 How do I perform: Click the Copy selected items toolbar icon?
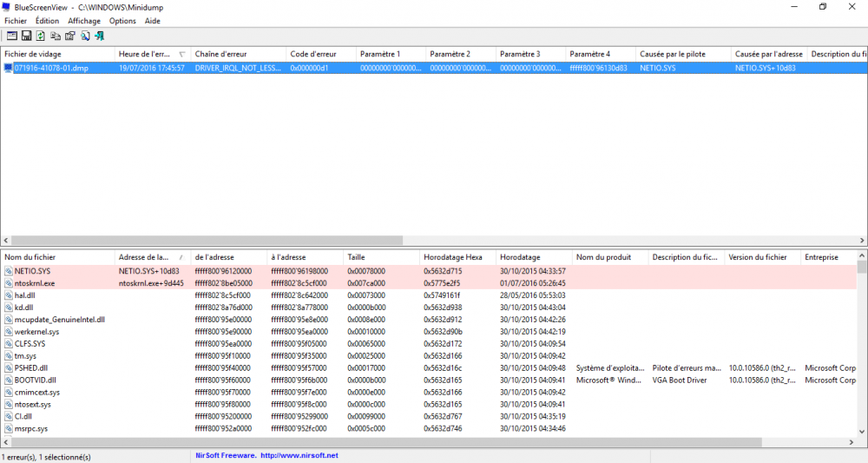pyautogui.click(x=56, y=36)
